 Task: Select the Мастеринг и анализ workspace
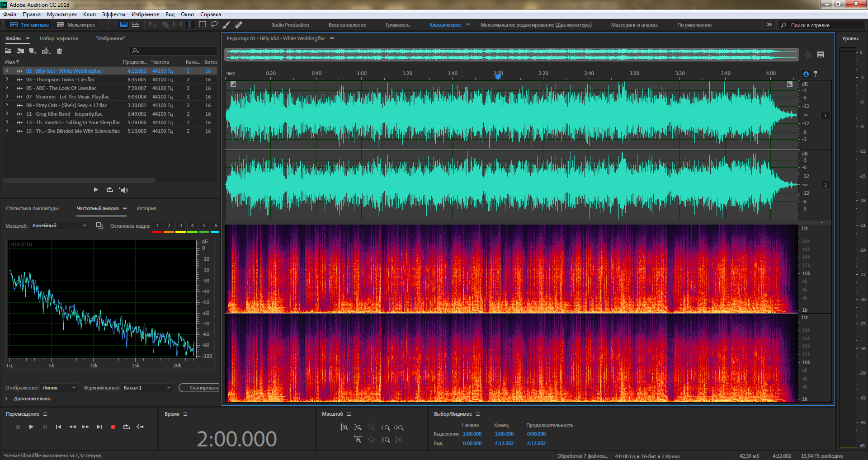(634, 25)
